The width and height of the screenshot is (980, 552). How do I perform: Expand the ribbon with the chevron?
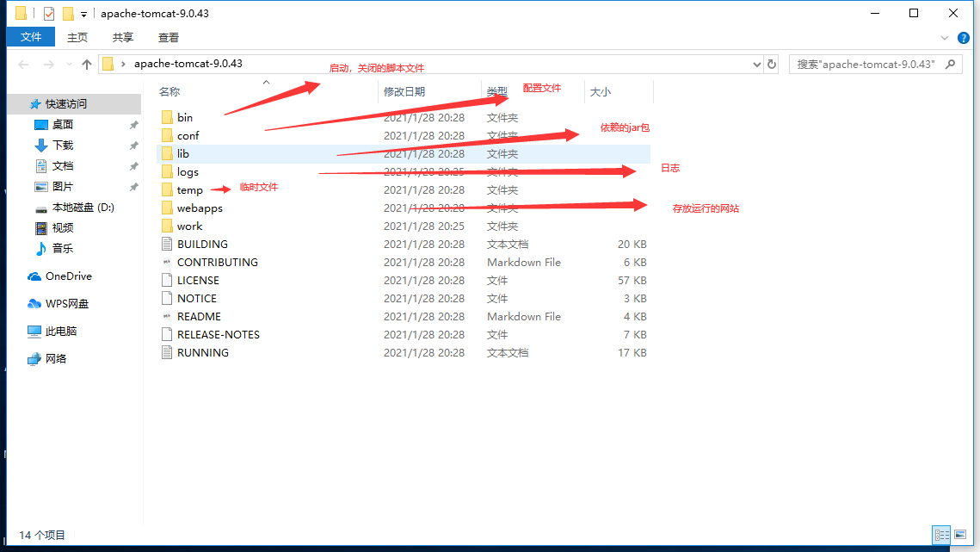point(945,38)
